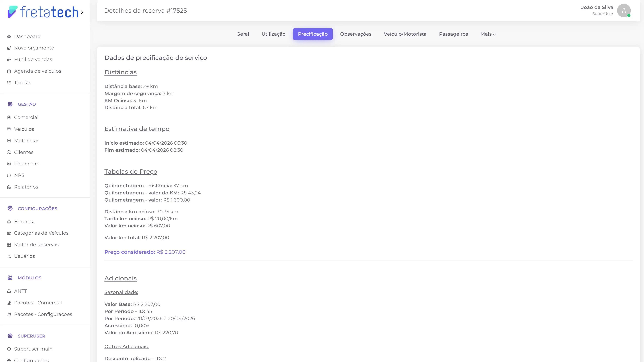644x362 pixels.
Task: Click the Superuser main info icon
Action: click(9, 349)
